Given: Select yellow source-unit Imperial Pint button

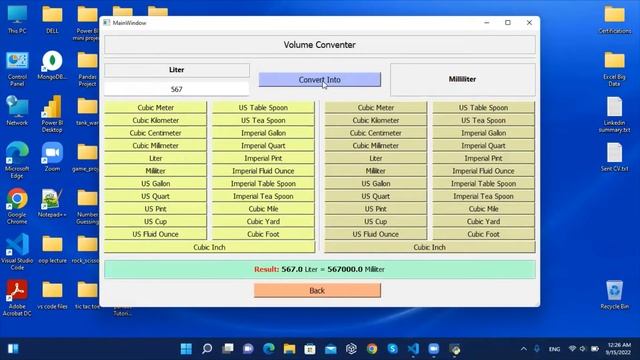Looking at the screenshot, I should coord(263,158).
